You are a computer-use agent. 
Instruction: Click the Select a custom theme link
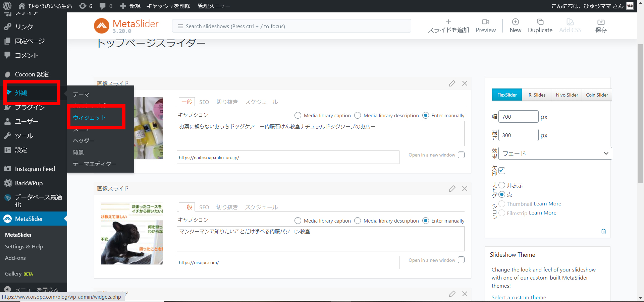[519, 297]
